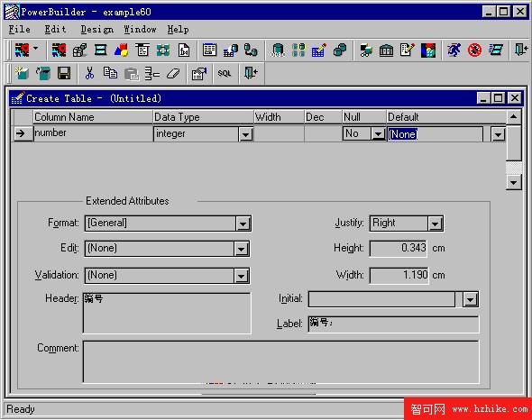
Task: Open the DB Profile icon
Action: click(x=298, y=50)
